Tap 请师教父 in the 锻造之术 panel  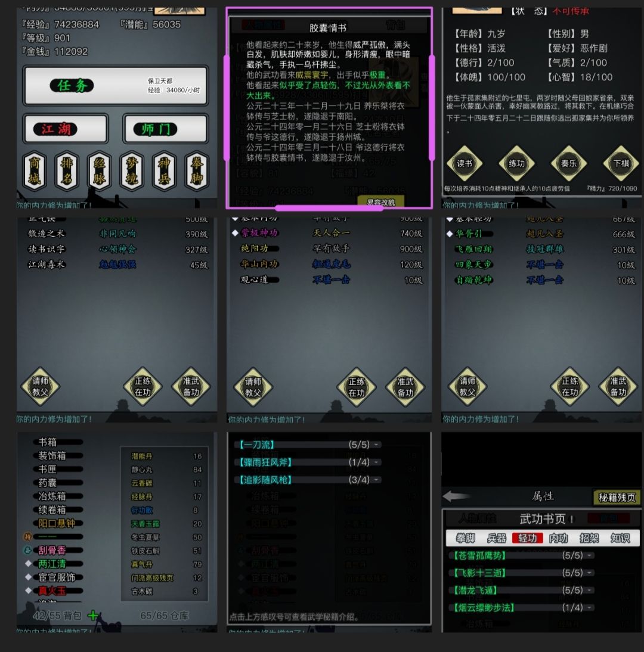(41, 386)
